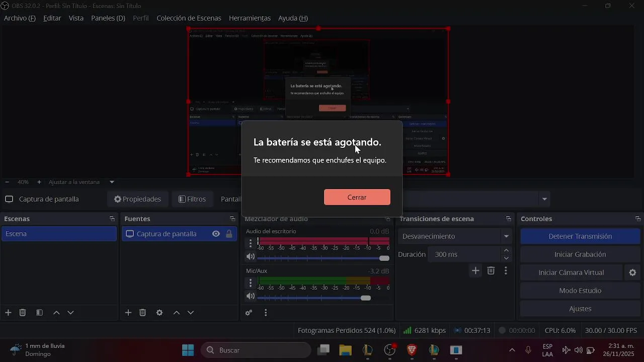Viewport: 644px width, 362px height.
Task: Decrease transition duration stepper
Action: pos(506,258)
